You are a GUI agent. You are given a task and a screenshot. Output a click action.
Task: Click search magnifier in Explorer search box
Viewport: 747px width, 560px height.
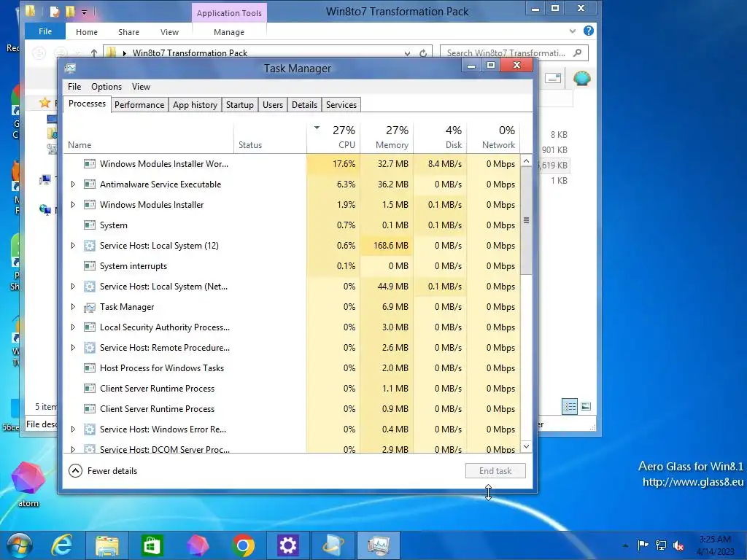578,52
